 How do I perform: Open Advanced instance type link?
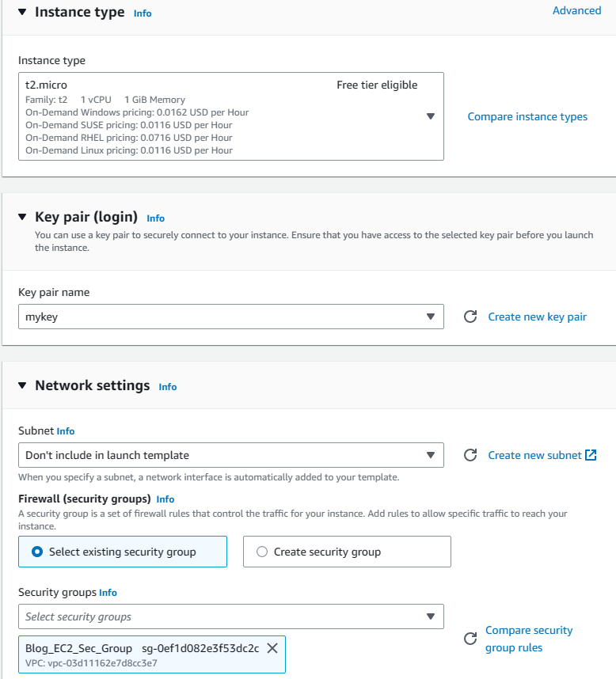(576, 10)
